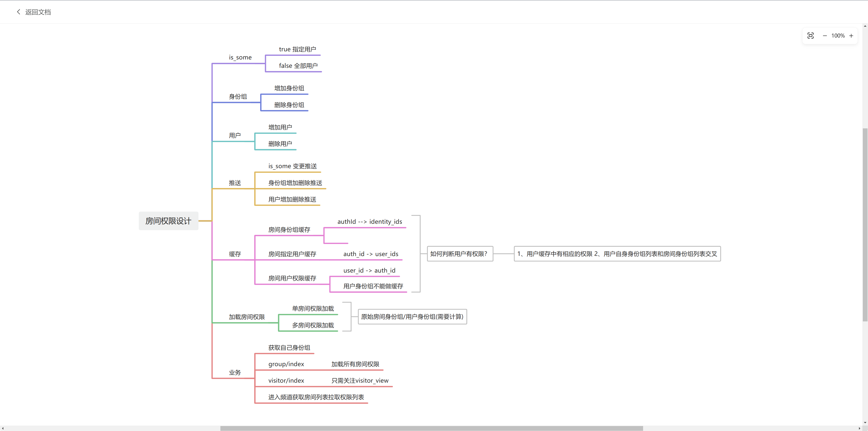The height and width of the screenshot is (431, 868).
Task: Select the false 全部用户 node
Action: tap(298, 66)
